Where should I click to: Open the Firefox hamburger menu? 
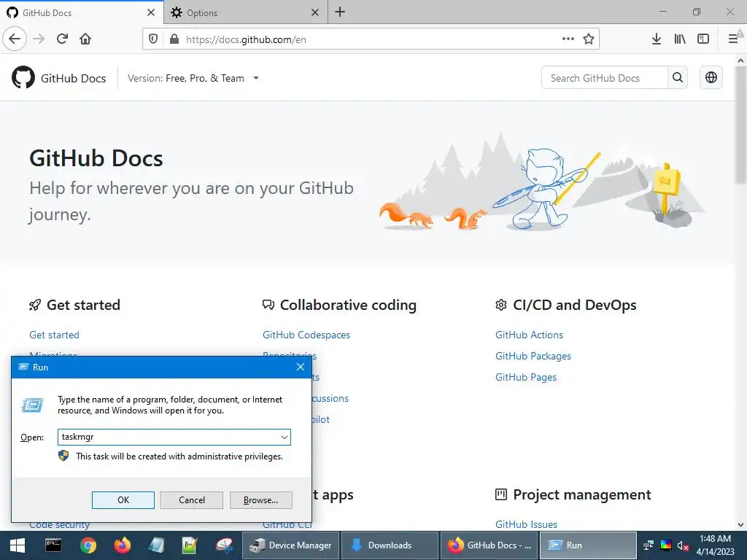pyautogui.click(x=733, y=39)
